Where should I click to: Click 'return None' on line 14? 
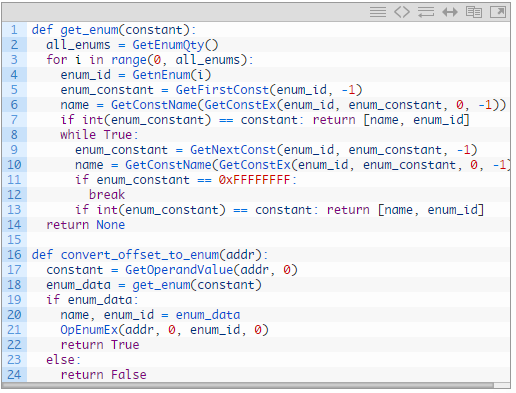pos(86,225)
